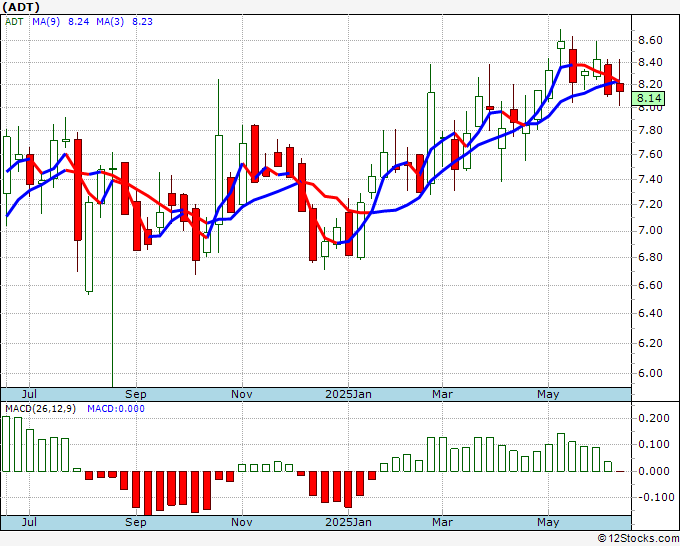Click the 8.60 price axis label
Image resolution: width=680 pixels, height=546 pixels.
pos(650,40)
